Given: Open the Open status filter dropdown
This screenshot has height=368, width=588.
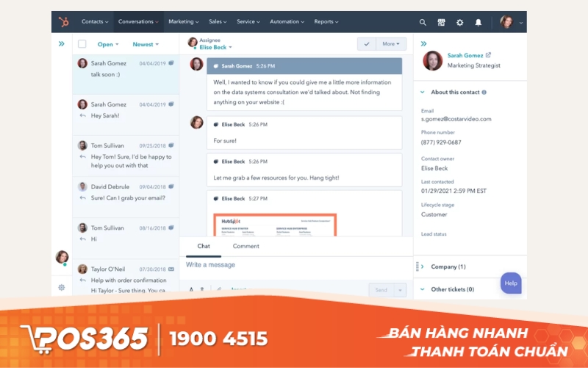Looking at the screenshot, I should [108, 44].
